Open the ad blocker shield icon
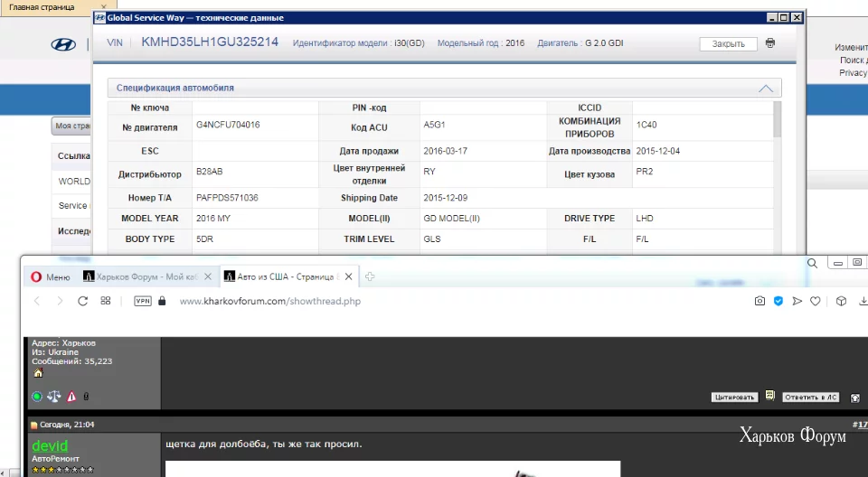 click(778, 301)
